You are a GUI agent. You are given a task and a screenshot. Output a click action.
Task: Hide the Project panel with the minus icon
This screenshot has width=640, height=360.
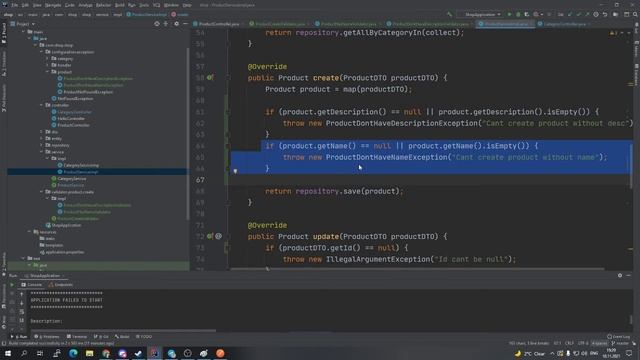pos(185,24)
